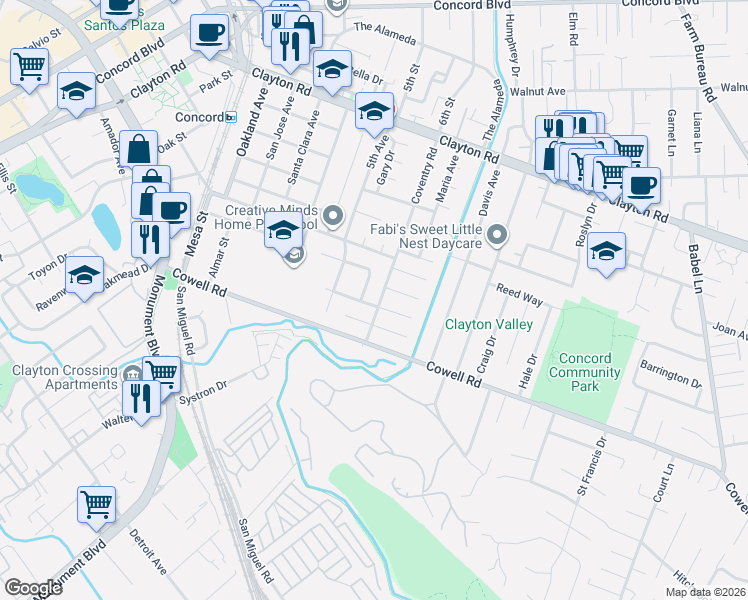
Task: Select the Clayton Valley neighborhood label
Action: [488, 325]
